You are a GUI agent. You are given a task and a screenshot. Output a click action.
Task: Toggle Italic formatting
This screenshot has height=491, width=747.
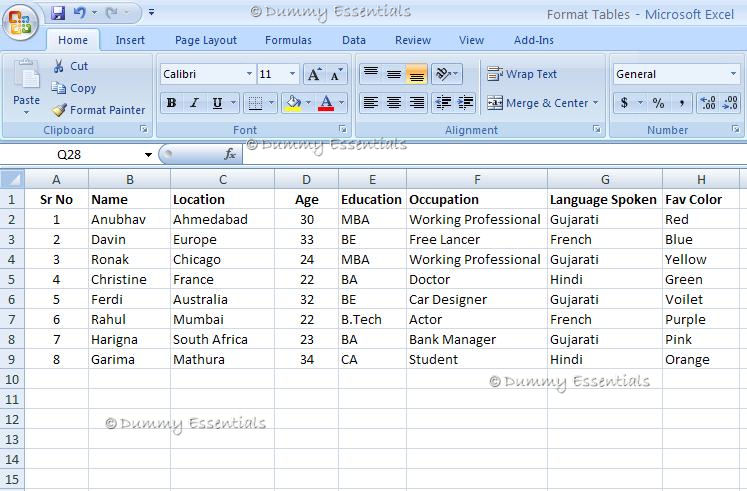[x=194, y=103]
